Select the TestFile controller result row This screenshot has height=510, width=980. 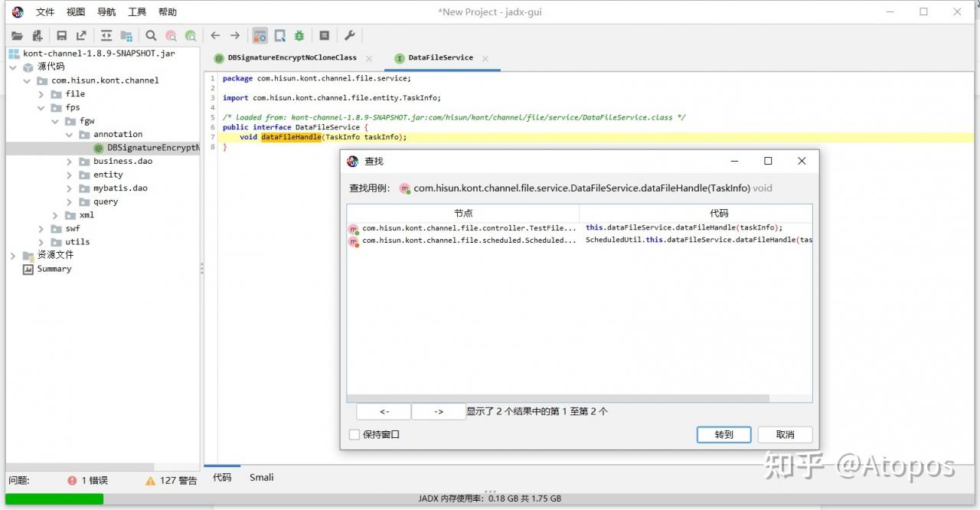click(580, 228)
